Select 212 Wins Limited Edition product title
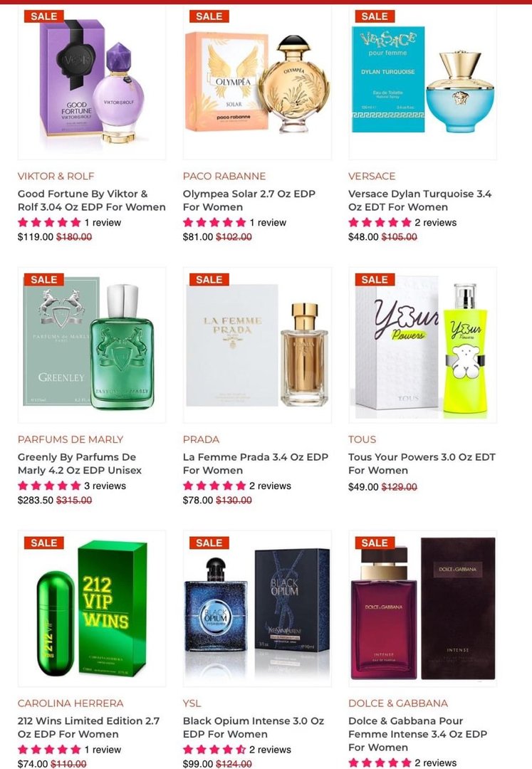 [x=89, y=727]
